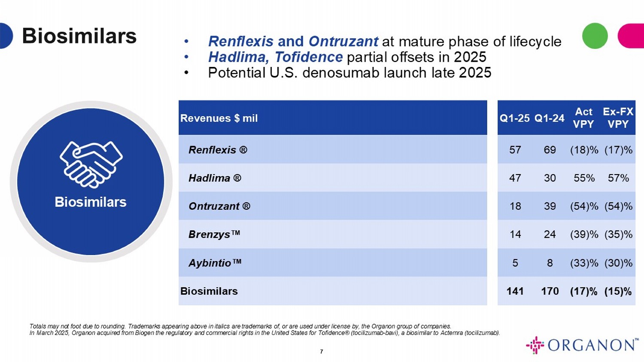644x362 pixels.
Task: Click the "Brenzys™" row label
Action: (214, 235)
